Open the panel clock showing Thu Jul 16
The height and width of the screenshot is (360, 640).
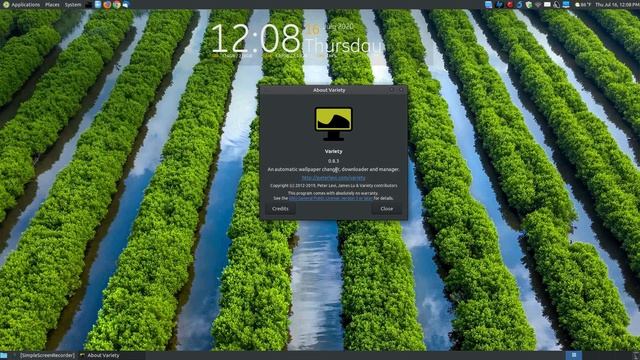[617, 4]
